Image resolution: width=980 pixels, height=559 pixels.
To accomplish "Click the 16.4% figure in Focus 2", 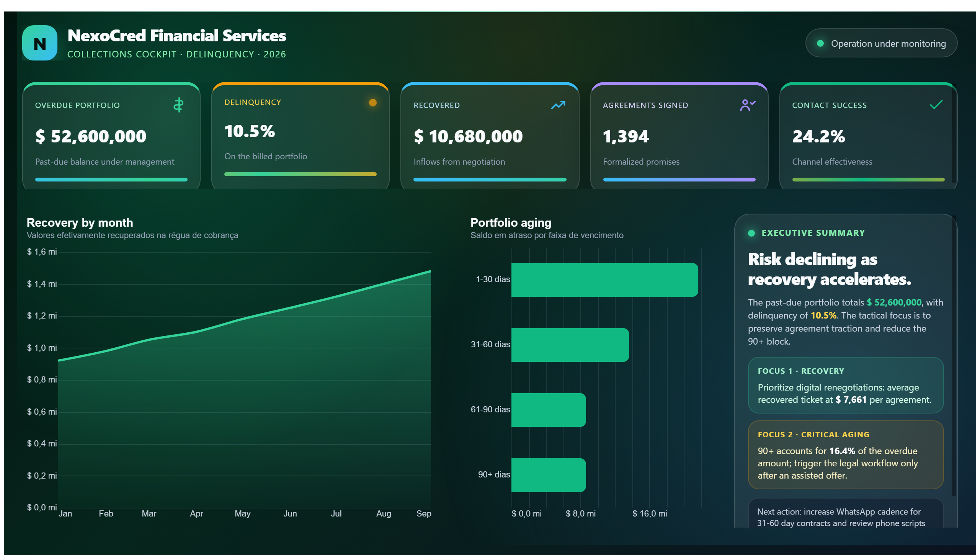I will [x=842, y=451].
